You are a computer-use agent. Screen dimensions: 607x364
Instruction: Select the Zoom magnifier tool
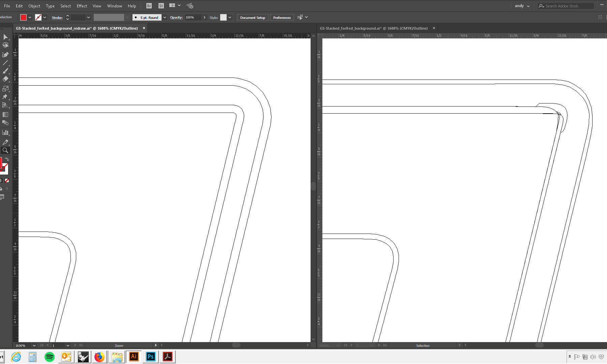pos(5,150)
